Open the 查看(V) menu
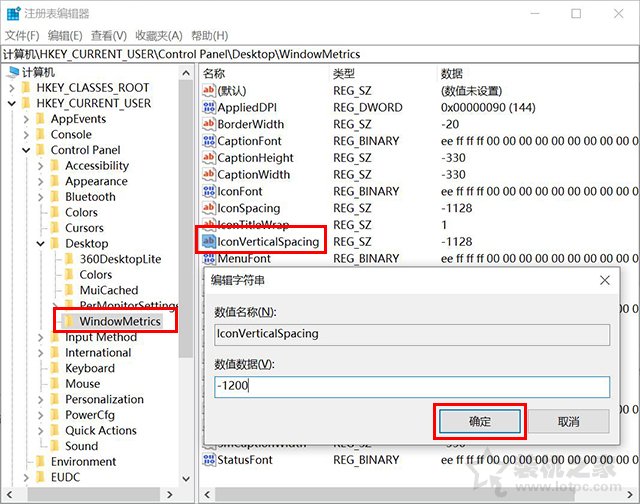Image resolution: width=640 pixels, height=504 pixels. (109, 36)
